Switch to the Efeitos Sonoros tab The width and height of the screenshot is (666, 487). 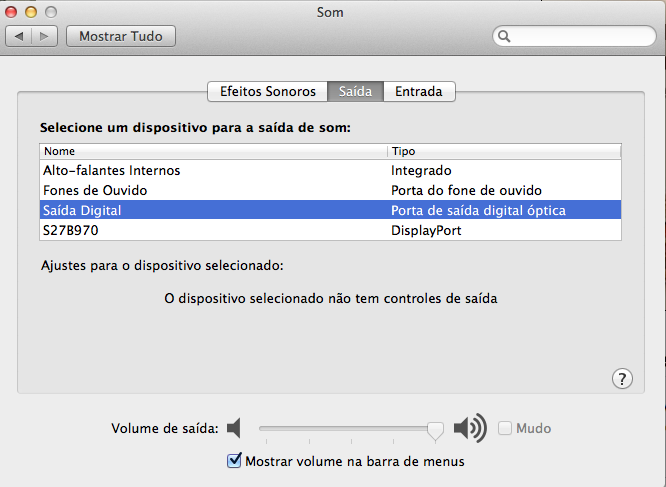tap(267, 91)
